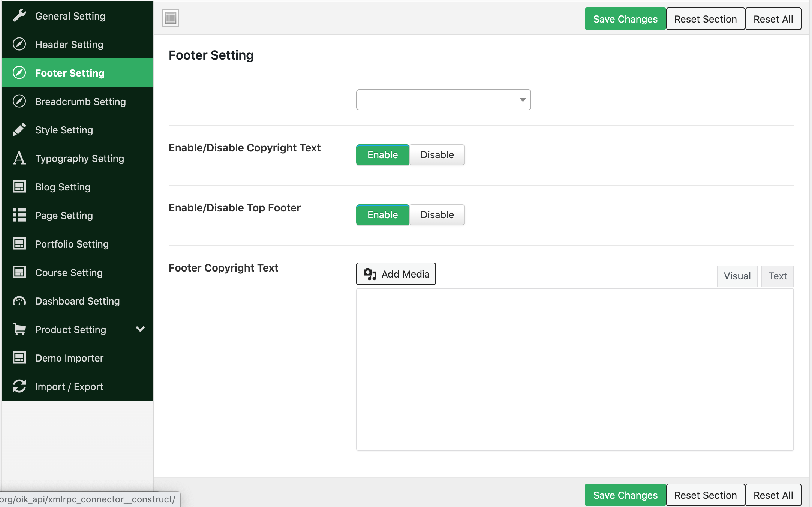Disable the Copyright Text option

tap(437, 155)
